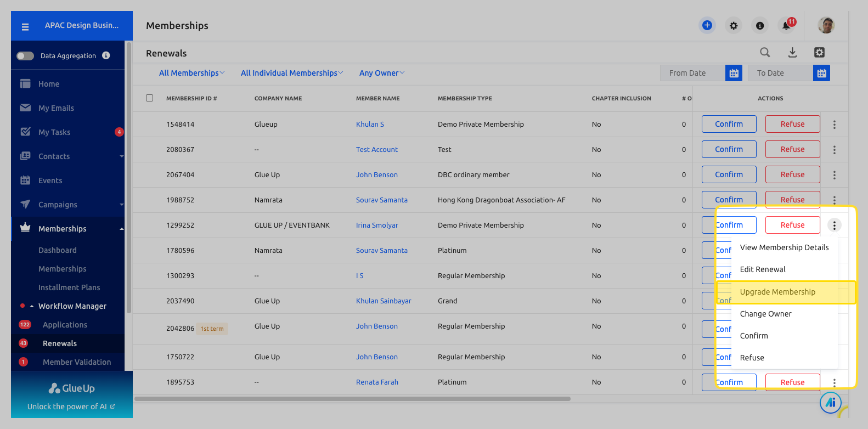The image size is (868, 429).
Task: Expand the All Memberships filter dropdown
Action: (191, 73)
